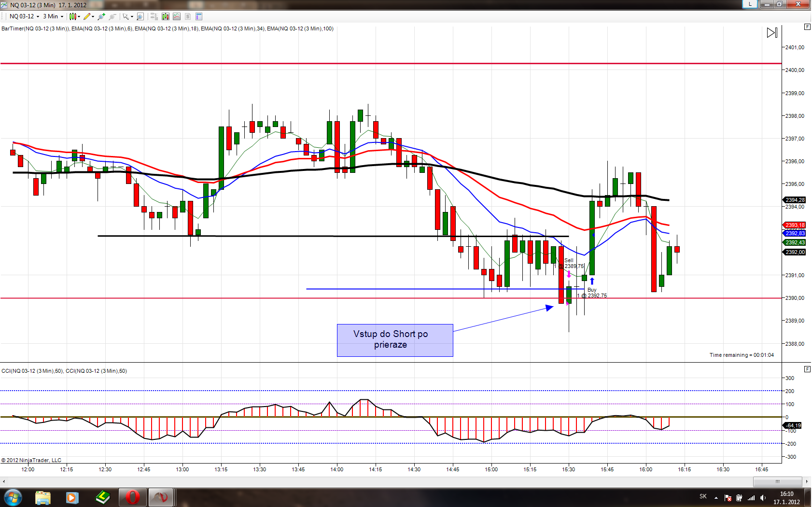Screen dimensions: 812x507
Task: Show hidden system tray icons
Action: point(716,497)
